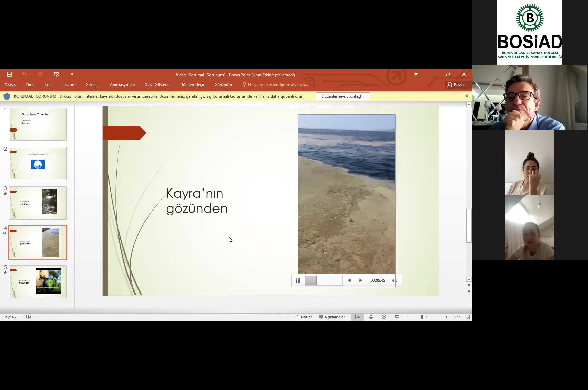The height and width of the screenshot is (390, 588).
Task: Fit slide to current window icon
Action: (x=467, y=317)
